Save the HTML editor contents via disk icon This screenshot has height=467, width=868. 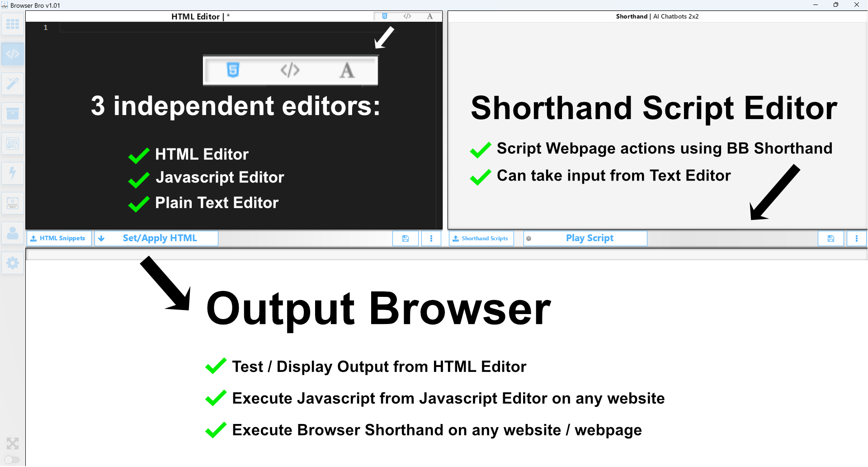click(x=405, y=238)
